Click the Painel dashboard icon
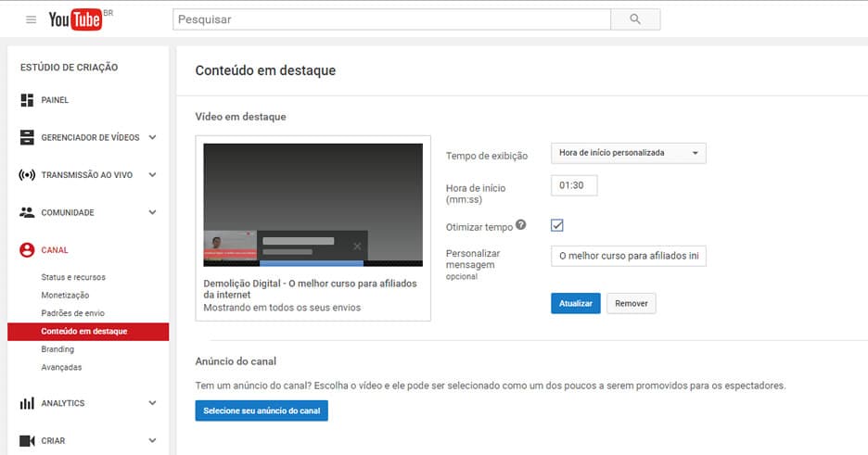This screenshot has width=868, height=455. pyautogui.click(x=27, y=100)
